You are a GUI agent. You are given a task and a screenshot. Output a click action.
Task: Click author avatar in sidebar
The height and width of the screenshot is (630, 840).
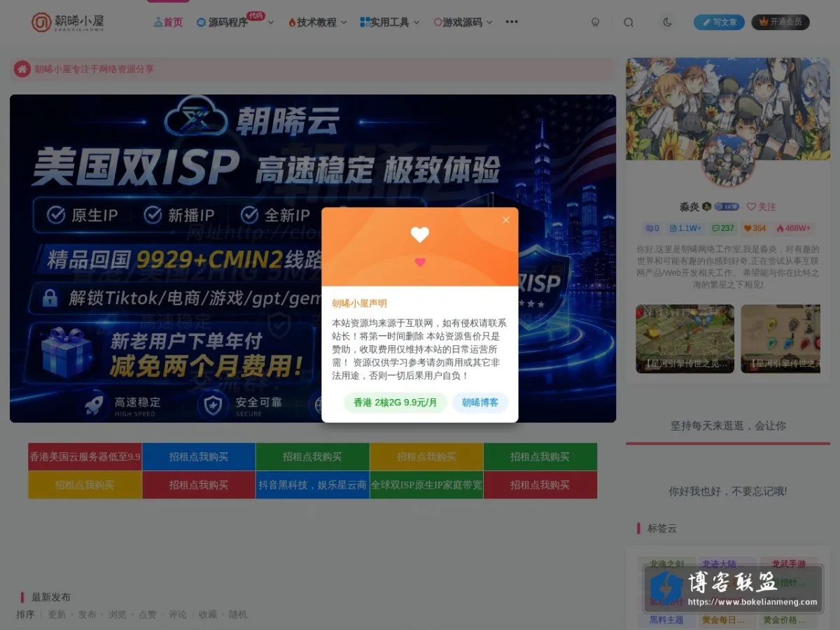729,161
